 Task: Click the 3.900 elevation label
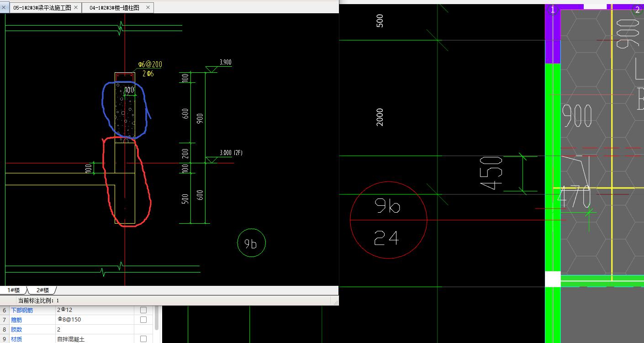pos(225,62)
